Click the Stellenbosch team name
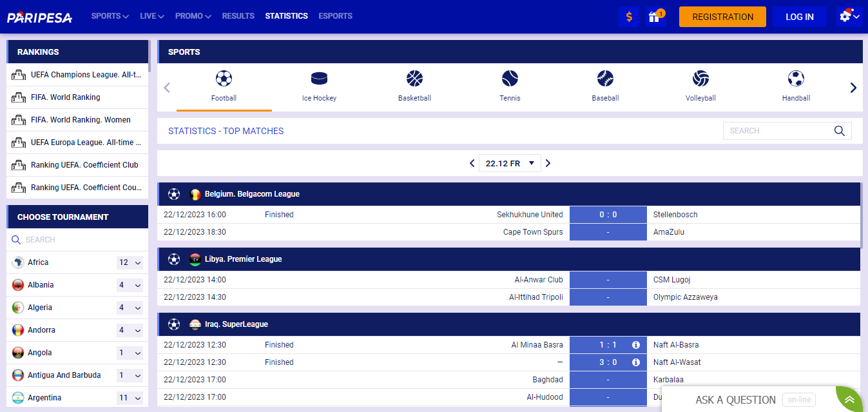Viewport: 868px width, 412px height. tap(675, 215)
